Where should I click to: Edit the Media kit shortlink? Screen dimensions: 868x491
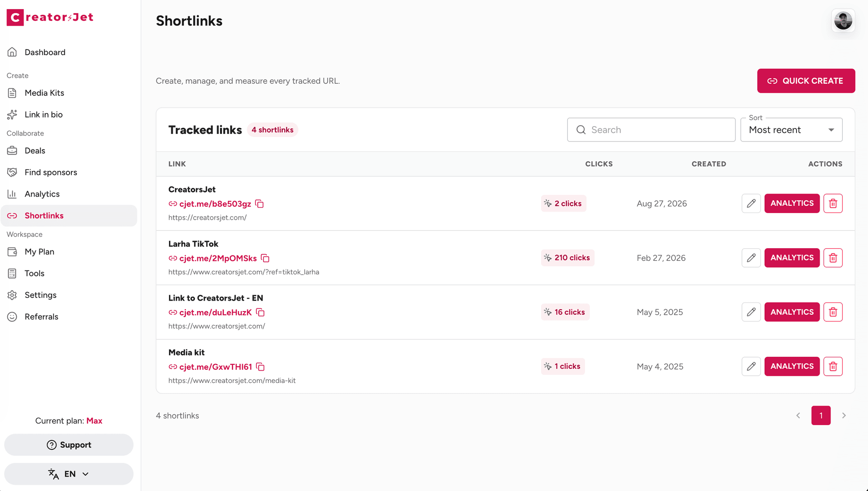click(751, 366)
